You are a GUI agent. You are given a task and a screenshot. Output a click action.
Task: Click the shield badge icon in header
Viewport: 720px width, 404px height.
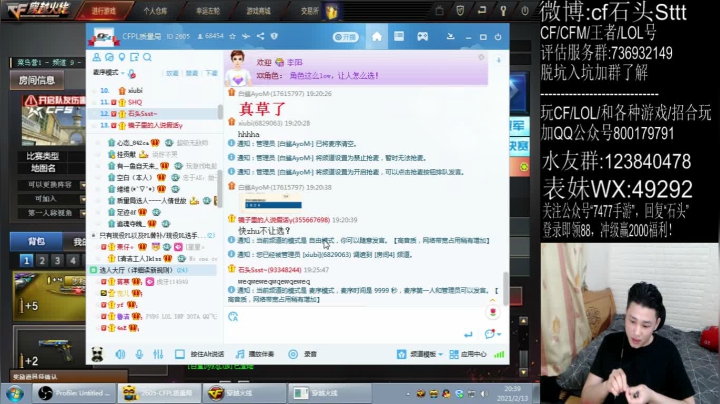274,36
